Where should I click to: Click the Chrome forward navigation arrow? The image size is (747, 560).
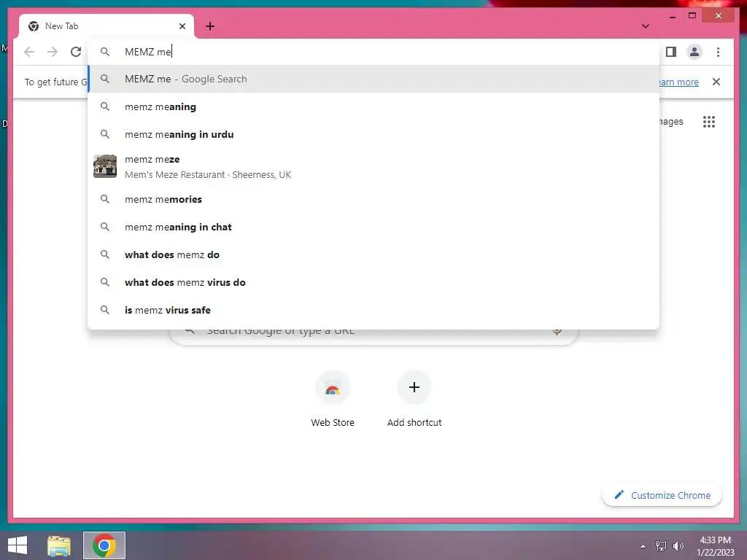coord(53,52)
